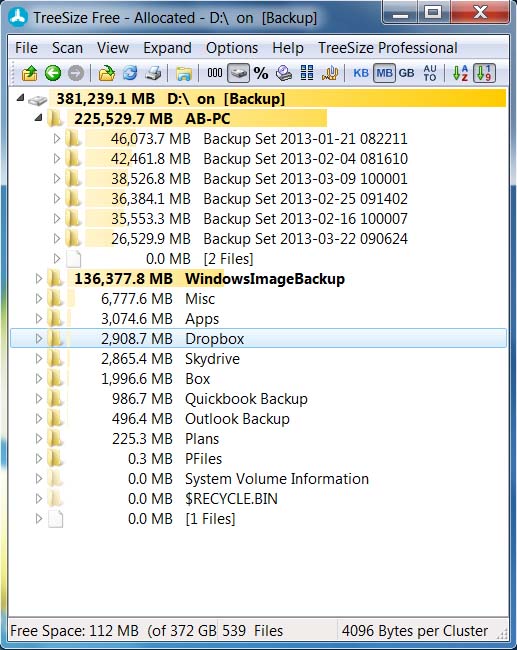Click the faded System Volume Information folder icon
The height and width of the screenshot is (650, 517).
pos(55,478)
